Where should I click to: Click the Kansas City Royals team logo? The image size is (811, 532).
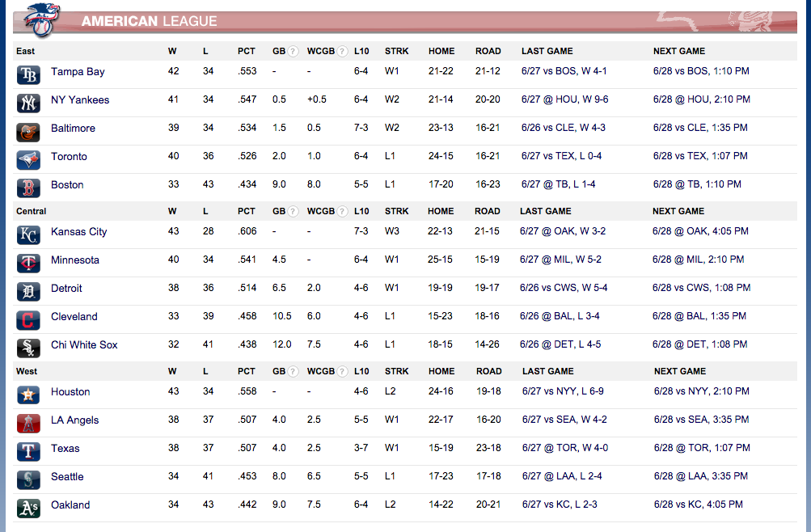pyautogui.click(x=28, y=235)
